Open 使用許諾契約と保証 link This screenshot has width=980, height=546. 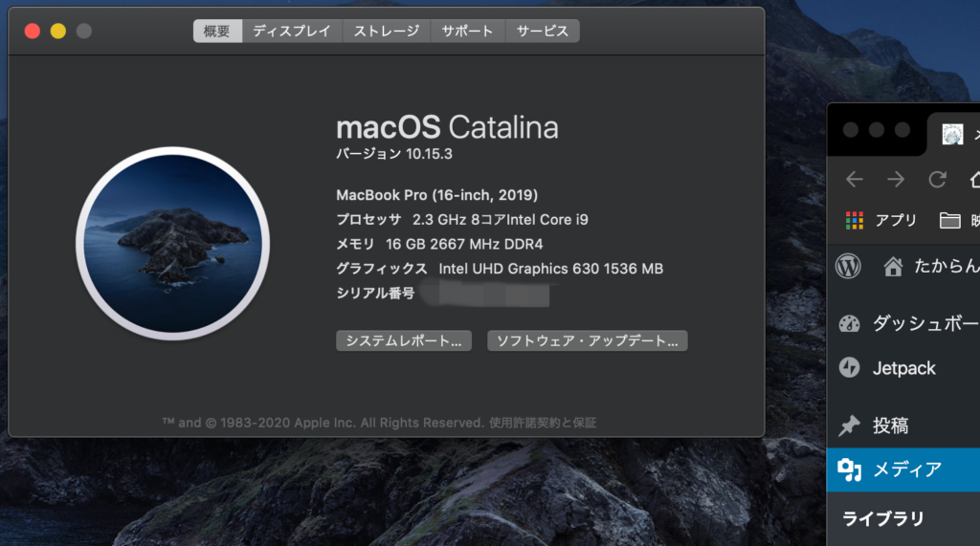coord(543,423)
